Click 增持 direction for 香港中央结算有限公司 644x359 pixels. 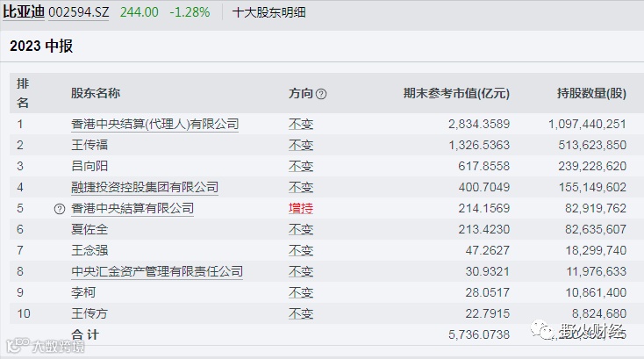301,208
